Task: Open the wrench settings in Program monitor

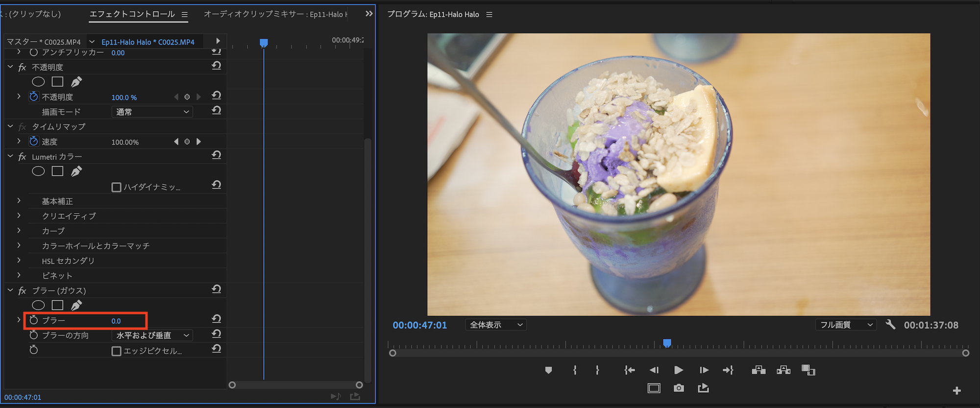Action: pyautogui.click(x=890, y=325)
